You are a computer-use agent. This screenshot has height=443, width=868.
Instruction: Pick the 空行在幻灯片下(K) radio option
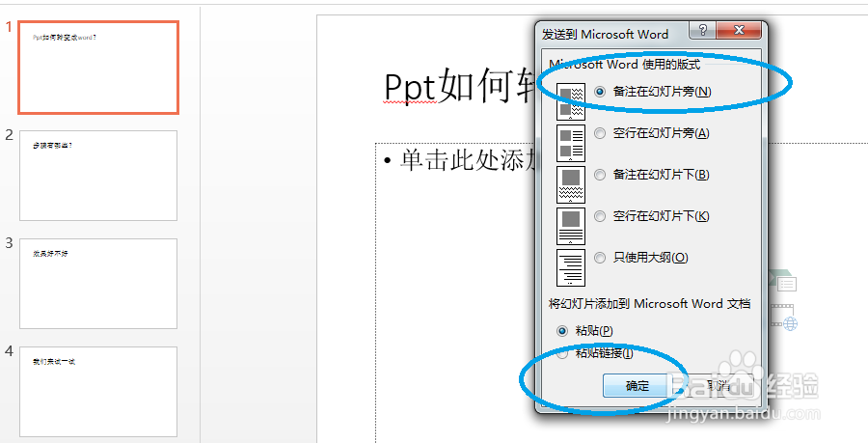click(x=651, y=216)
